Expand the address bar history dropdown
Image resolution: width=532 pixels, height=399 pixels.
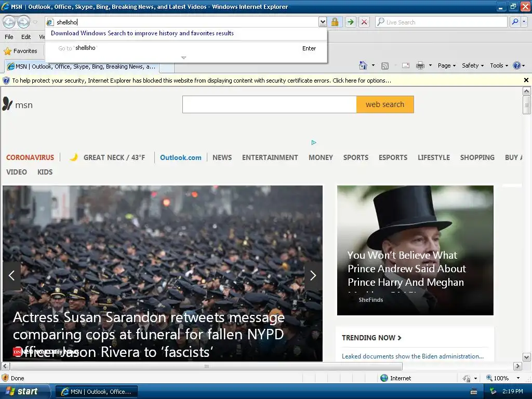(323, 22)
